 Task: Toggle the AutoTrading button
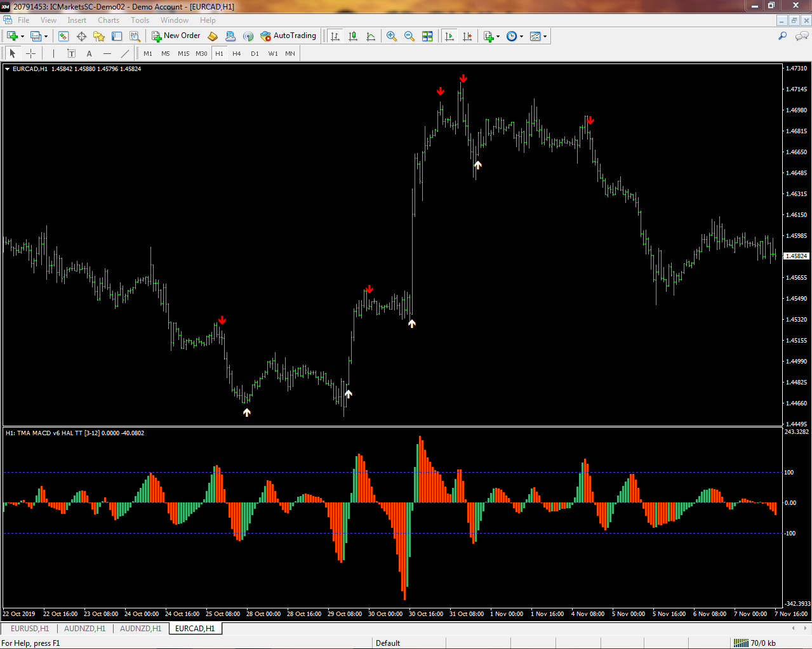click(288, 36)
